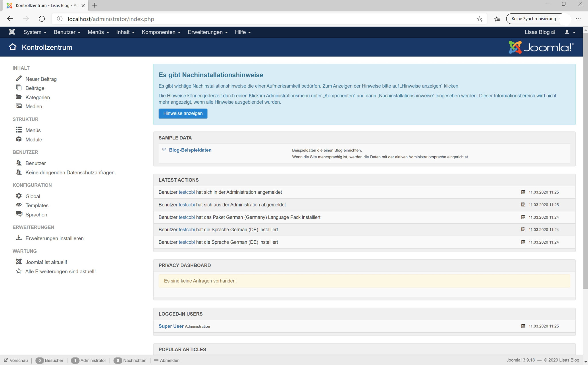Click the Medien image icon
The height and width of the screenshot is (365, 588).
click(x=19, y=106)
